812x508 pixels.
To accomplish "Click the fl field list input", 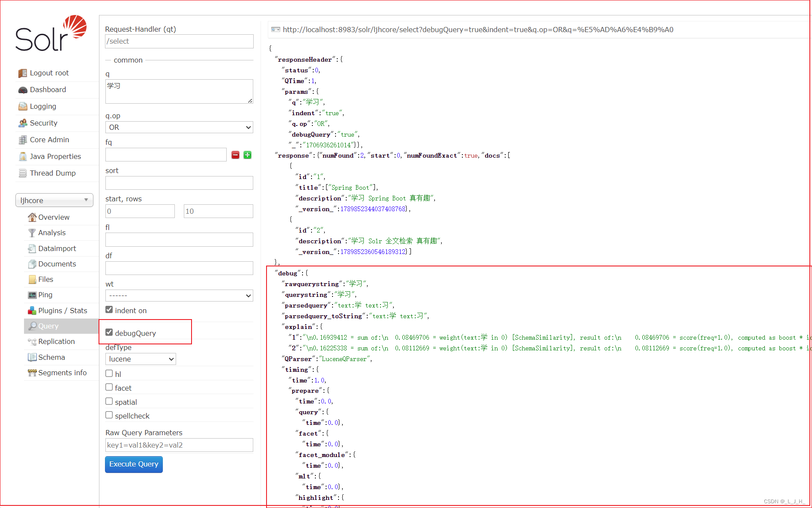I will pos(179,240).
